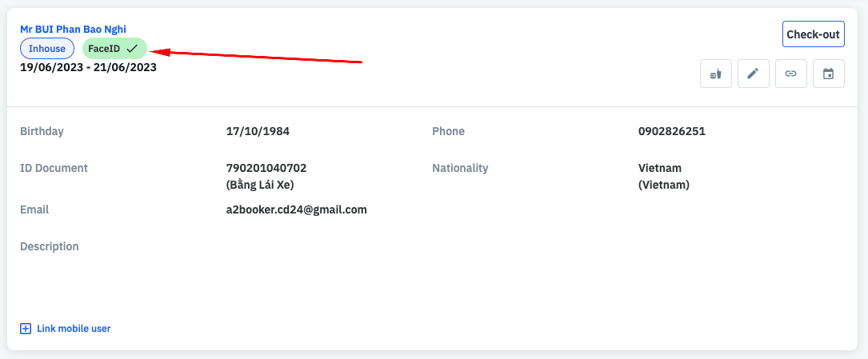Click the Inhouse status badge
The image size is (868, 359).
coord(47,49)
